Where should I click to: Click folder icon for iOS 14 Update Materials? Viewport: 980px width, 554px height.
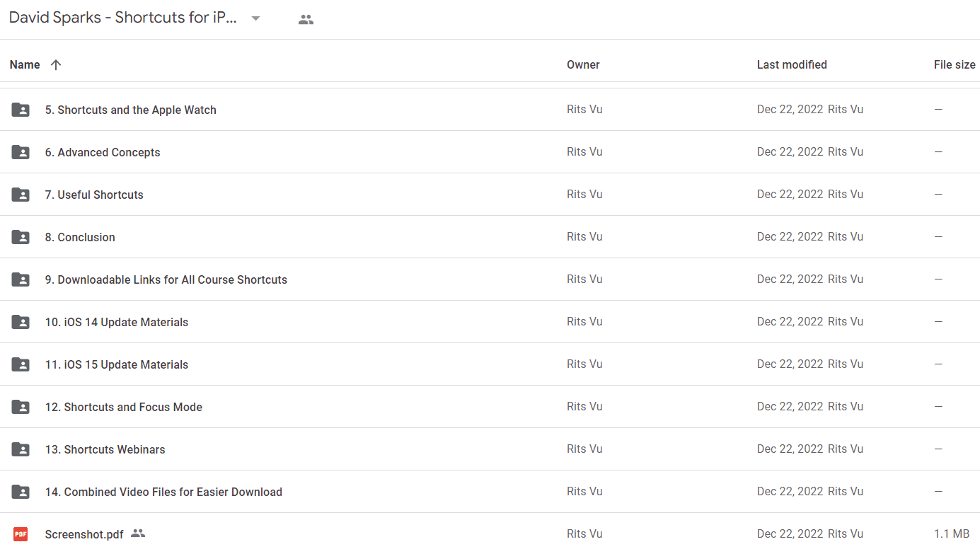click(21, 322)
